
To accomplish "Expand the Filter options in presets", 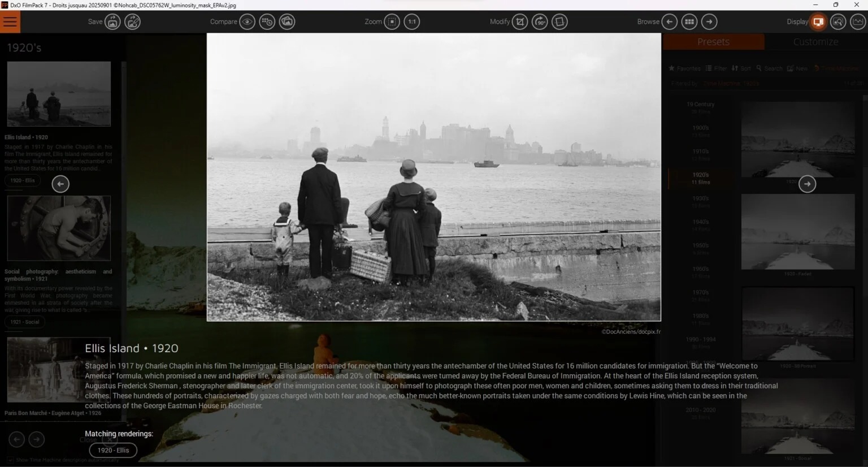I will [716, 68].
